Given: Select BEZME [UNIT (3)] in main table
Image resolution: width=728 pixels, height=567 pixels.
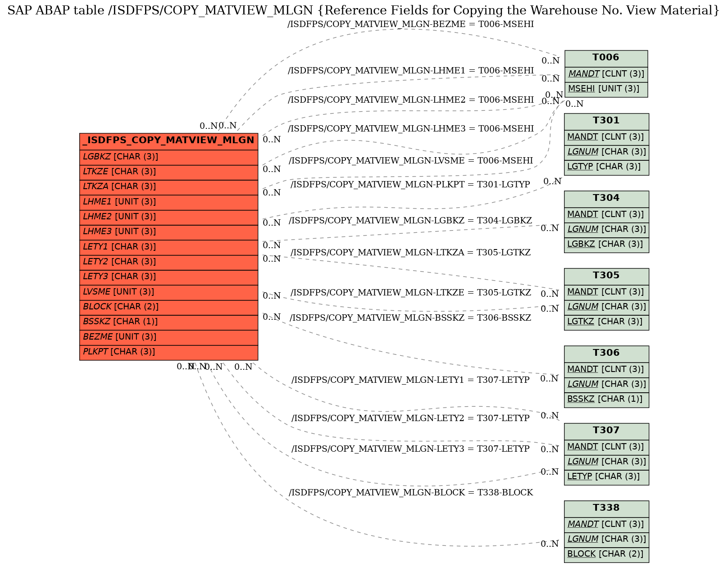Looking at the screenshot, I should [x=168, y=337].
